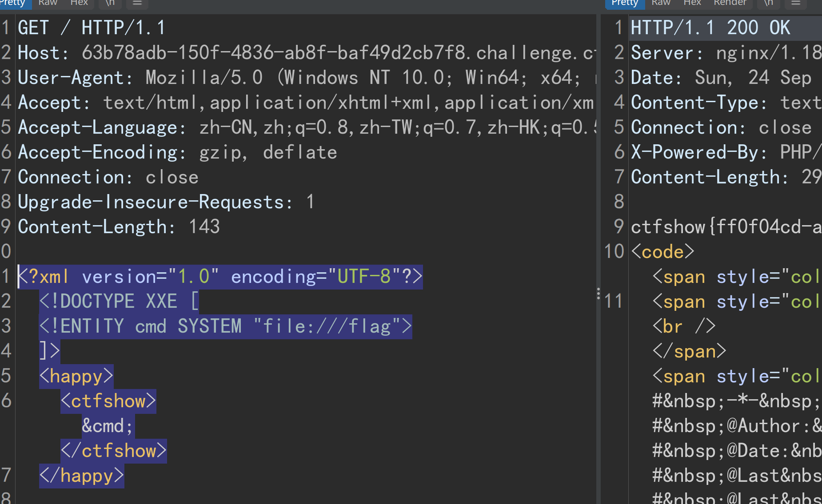Switch request view to Raw tab

coord(48,3)
